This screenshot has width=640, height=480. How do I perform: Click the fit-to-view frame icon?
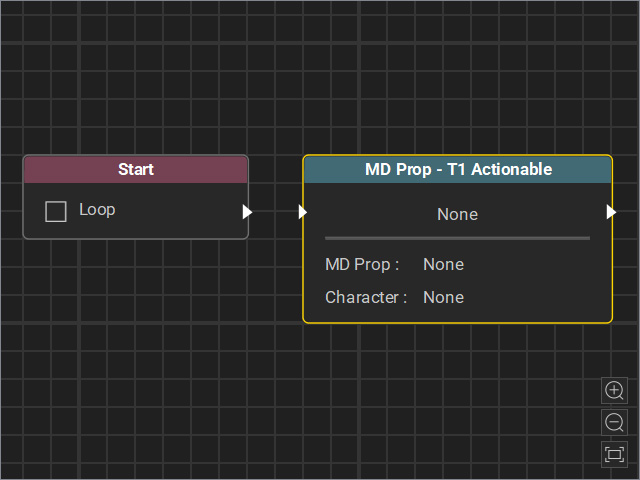[614, 454]
